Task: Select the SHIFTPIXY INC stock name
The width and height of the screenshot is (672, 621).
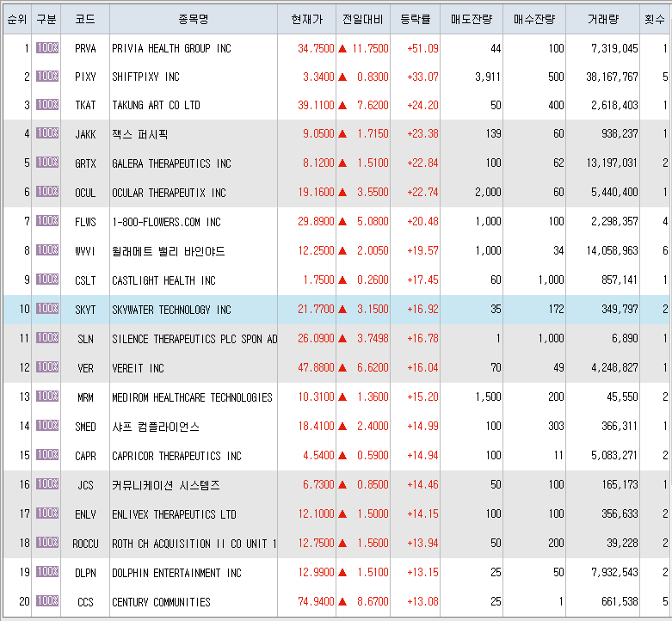Action: point(145,77)
